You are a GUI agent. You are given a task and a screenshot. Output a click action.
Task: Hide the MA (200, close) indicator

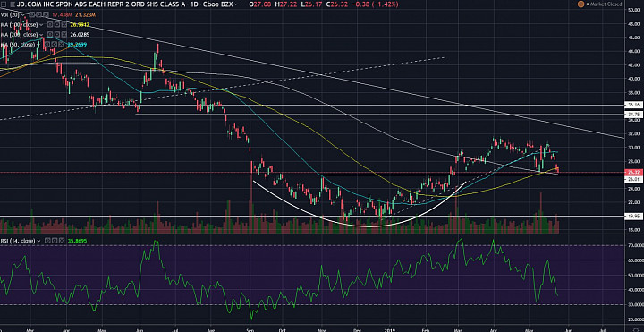pos(50,35)
